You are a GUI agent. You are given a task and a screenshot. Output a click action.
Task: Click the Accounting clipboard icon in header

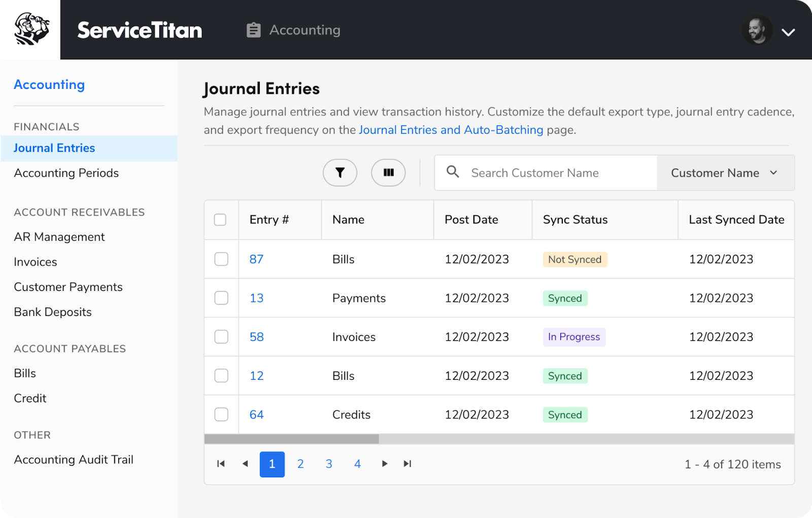(253, 30)
